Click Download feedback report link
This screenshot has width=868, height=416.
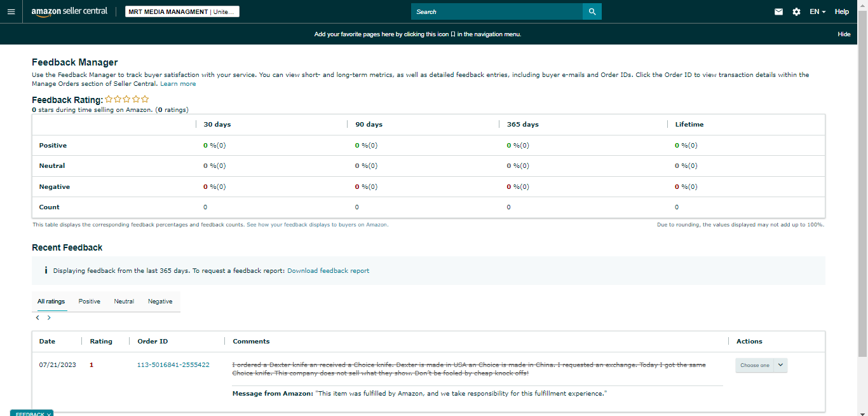(328, 270)
